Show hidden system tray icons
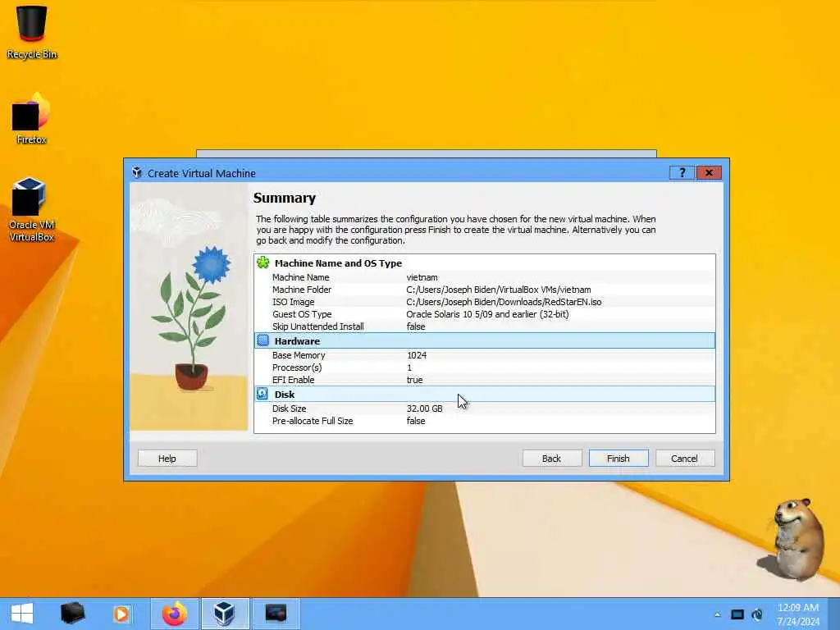The height and width of the screenshot is (630, 840). [x=717, y=614]
